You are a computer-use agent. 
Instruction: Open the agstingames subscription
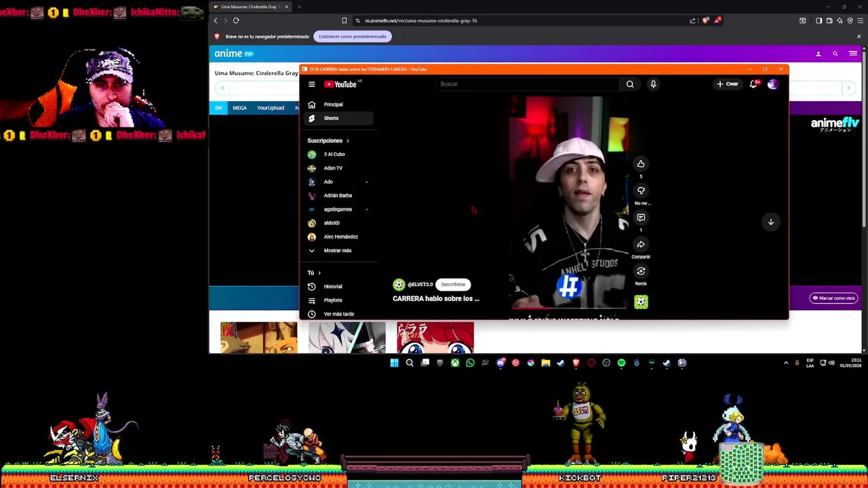(x=337, y=209)
